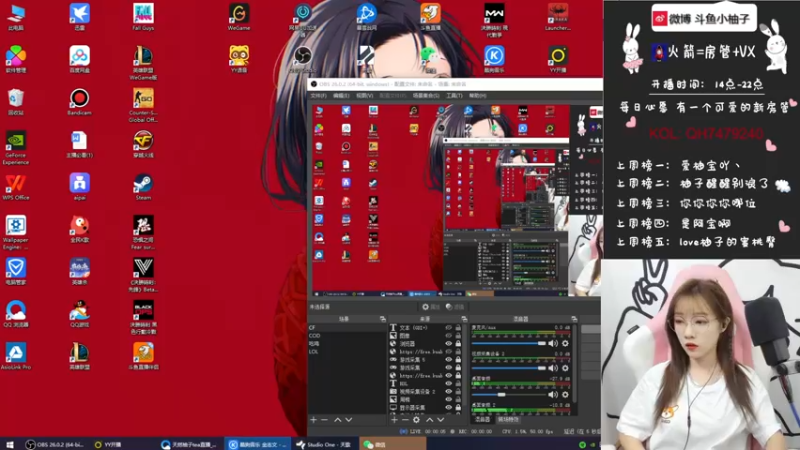Open the QQ Browser desktop icon
This screenshot has height=450, width=800.
pos(16,314)
